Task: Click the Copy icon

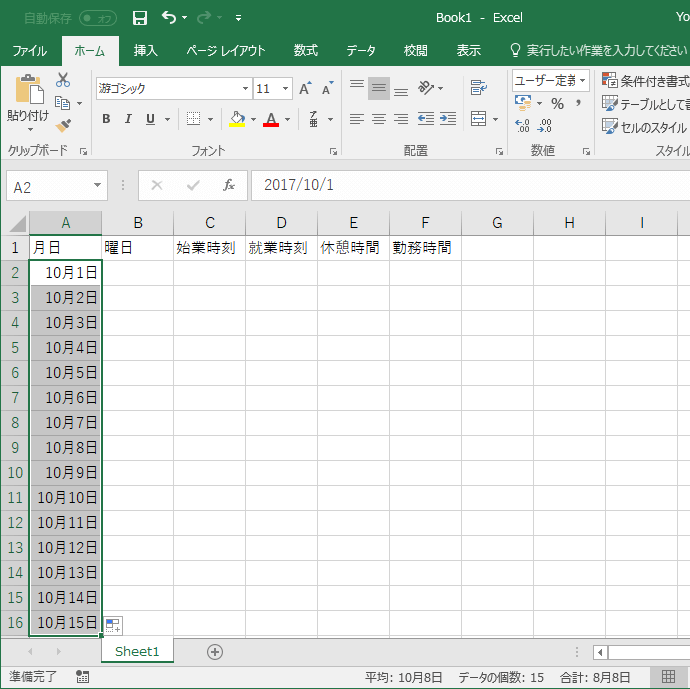Action: 62,103
